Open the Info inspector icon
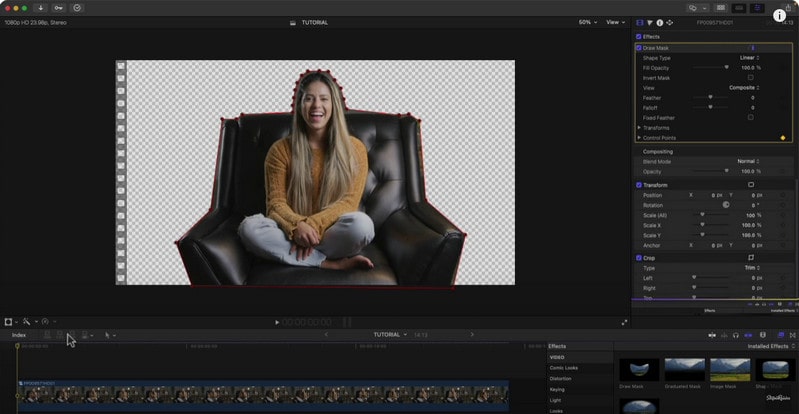 point(659,22)
